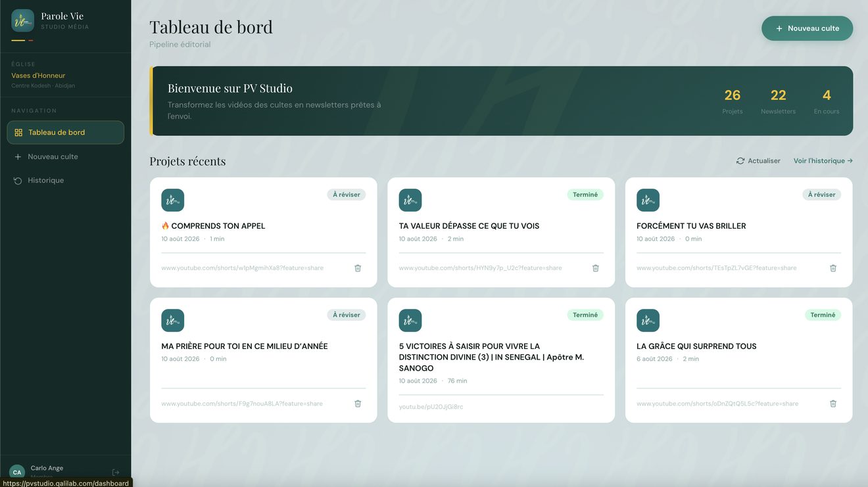Open FORCÉMENT TU VAS BRILLER title
The height and width of the screenshot is (487, 868).
tap(692, 225)
